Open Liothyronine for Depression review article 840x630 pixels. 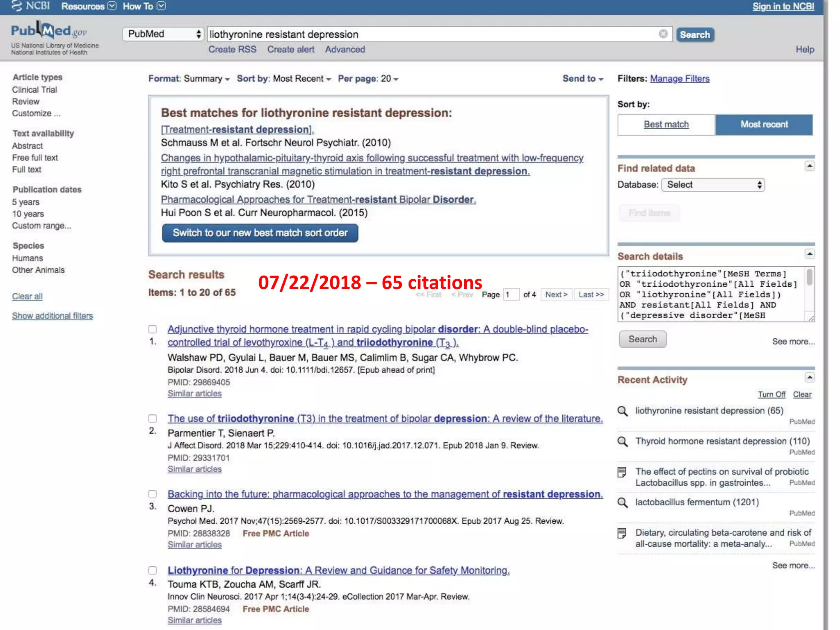pyautogui.click(x=339, y=571)
